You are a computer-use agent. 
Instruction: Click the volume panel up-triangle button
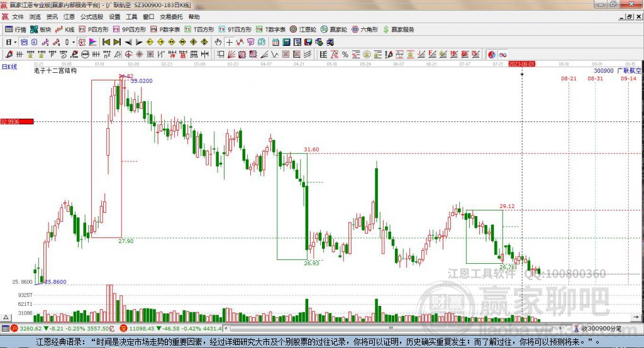coord(6,317)
